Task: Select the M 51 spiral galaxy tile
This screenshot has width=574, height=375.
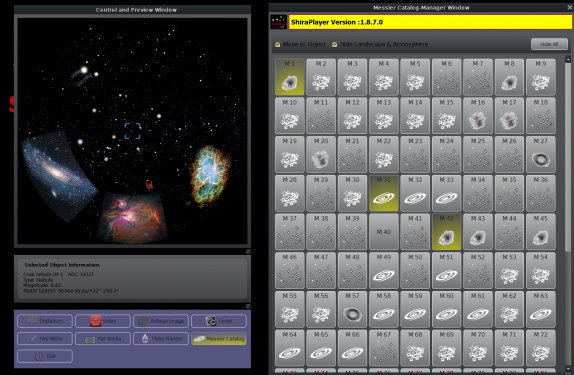Action: tap(446, 270)
